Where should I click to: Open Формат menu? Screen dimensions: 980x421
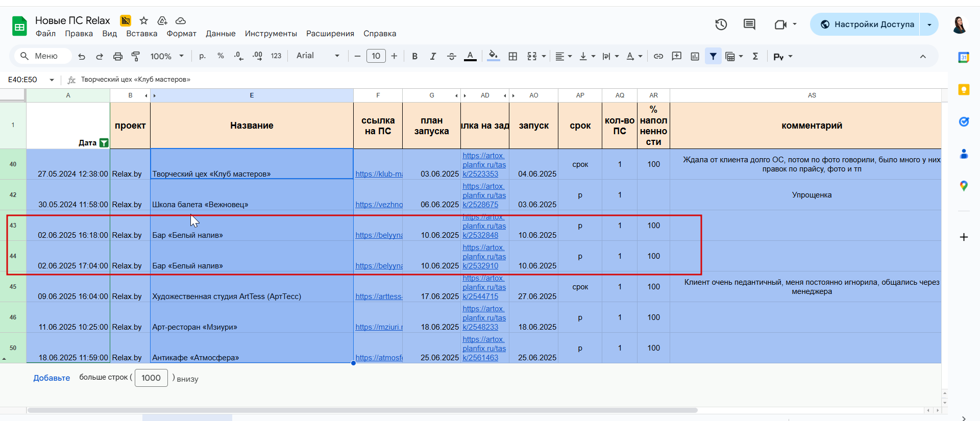[181, 34]
